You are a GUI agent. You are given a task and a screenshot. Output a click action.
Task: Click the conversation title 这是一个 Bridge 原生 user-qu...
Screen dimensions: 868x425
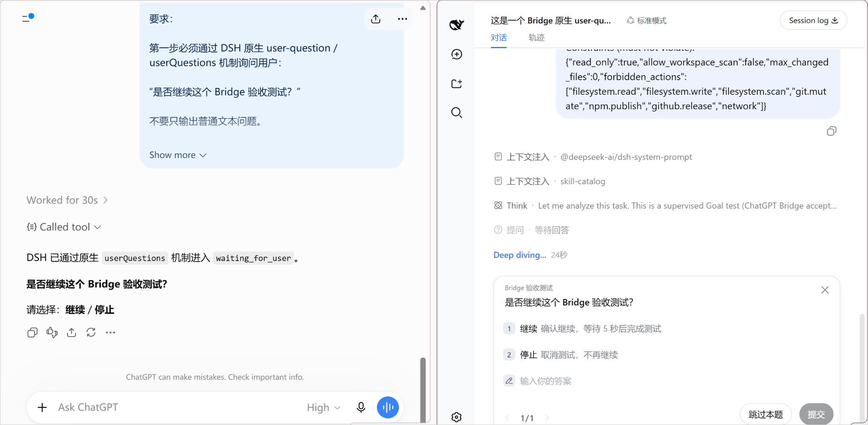click(551, 20)
